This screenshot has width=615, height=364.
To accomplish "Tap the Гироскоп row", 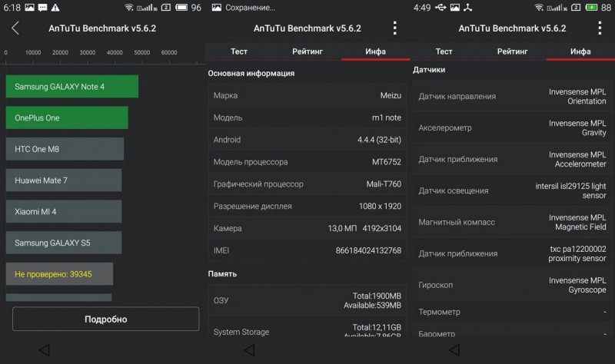I will pos(512,285).
